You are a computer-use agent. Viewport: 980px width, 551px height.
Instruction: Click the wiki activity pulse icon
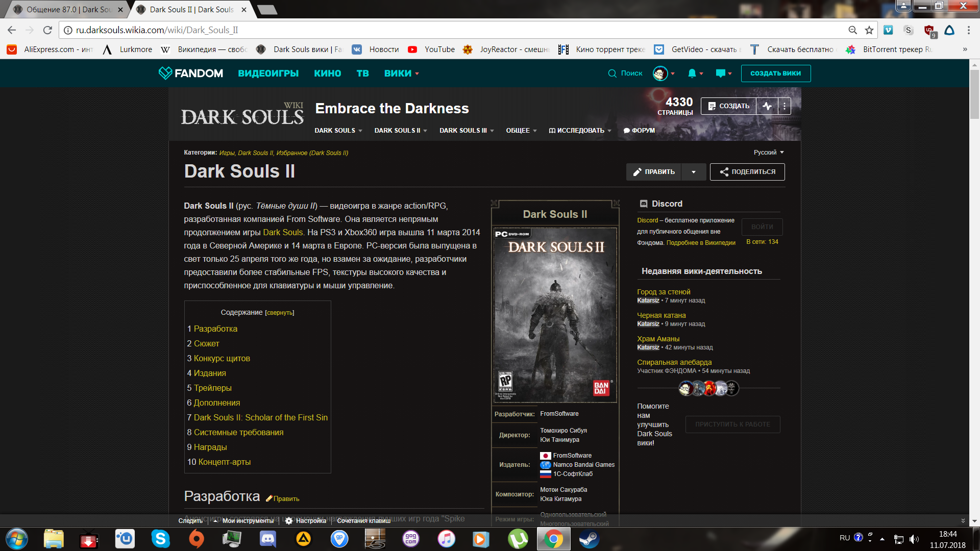[x=767, y=106]
